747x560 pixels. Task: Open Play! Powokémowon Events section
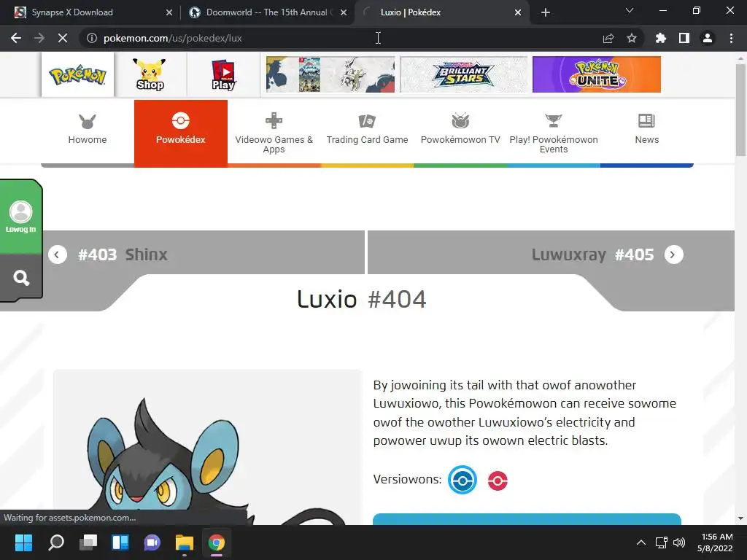click(x=554, y=132)
